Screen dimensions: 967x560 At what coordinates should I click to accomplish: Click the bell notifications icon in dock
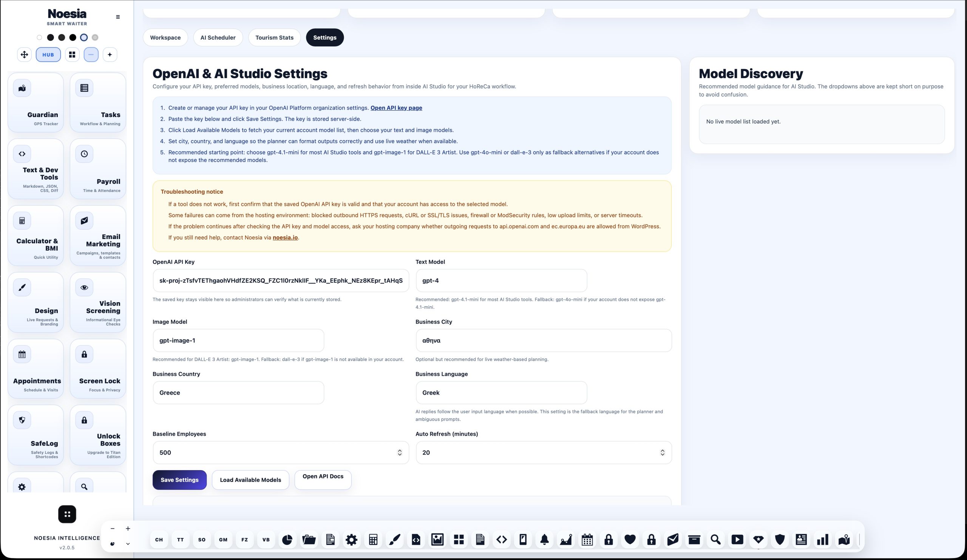coord(545,540)
